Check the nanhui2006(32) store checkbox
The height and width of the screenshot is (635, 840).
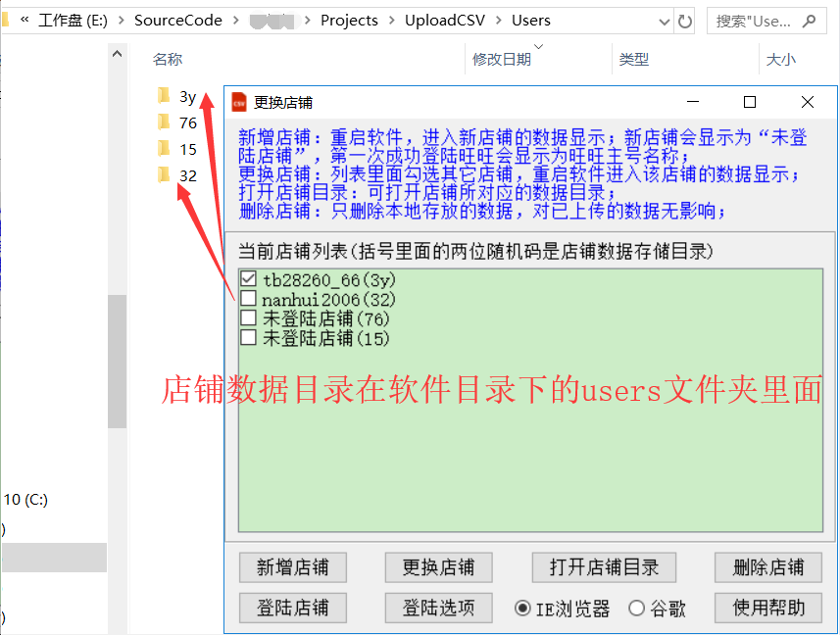pyautogui.click(x=249, y=298)
